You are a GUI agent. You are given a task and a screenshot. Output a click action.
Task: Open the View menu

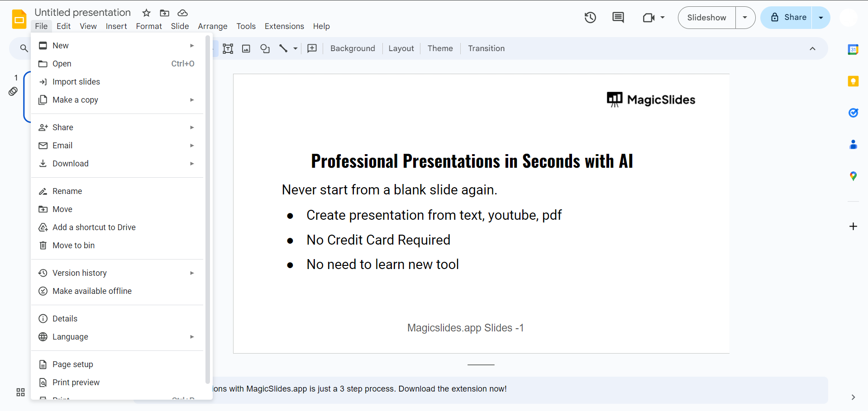(x=88, y=26)
